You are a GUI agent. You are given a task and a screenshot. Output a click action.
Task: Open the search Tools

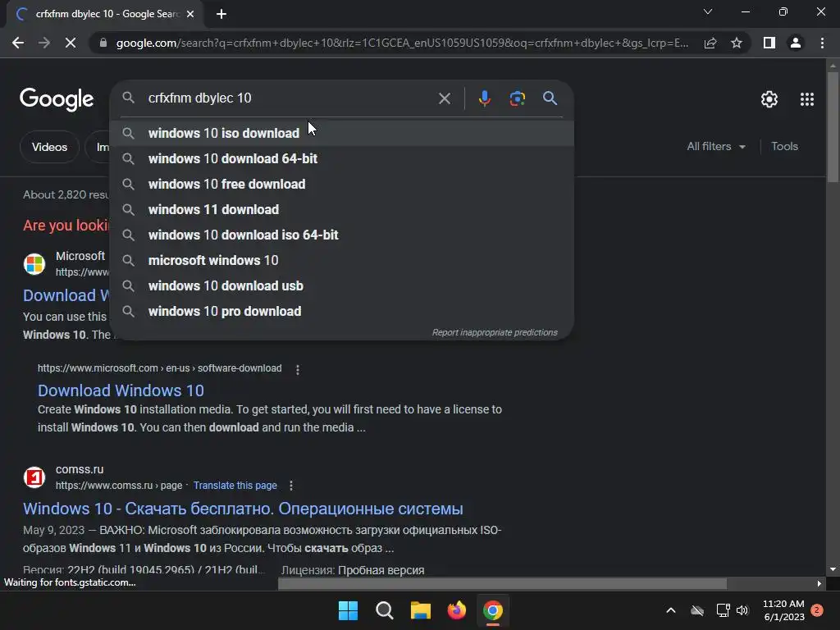[x=784, y=146]
